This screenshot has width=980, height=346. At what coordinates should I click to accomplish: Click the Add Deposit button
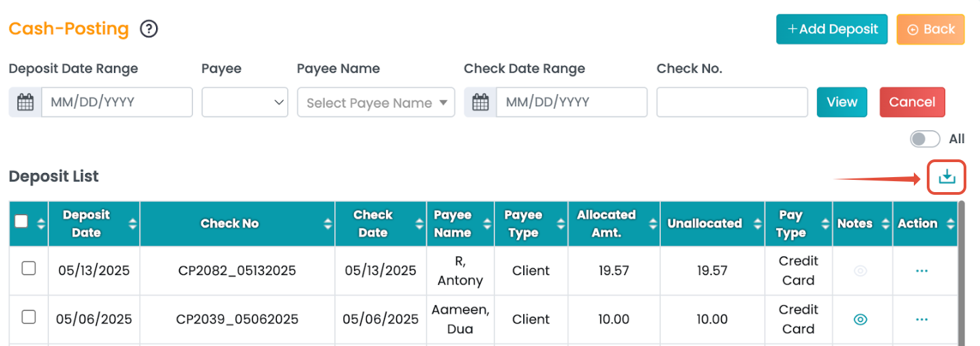click(831, 29)
